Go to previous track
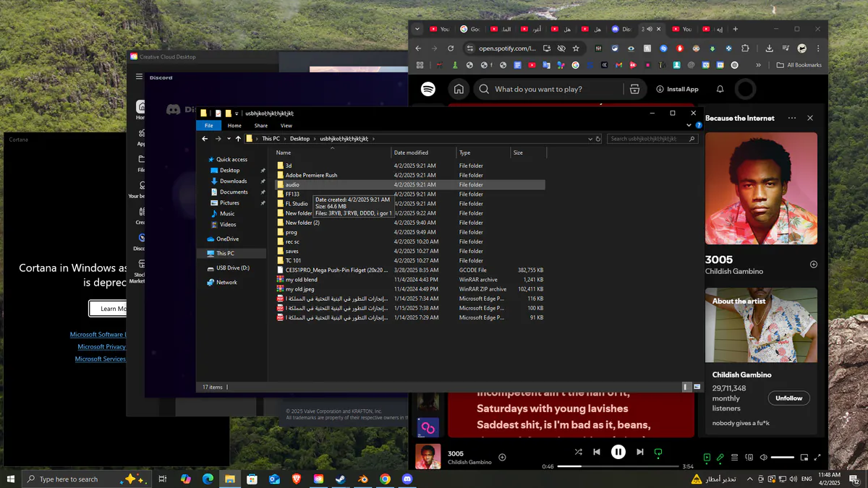This screenshot has width=868, height=488. coord(597,452)
